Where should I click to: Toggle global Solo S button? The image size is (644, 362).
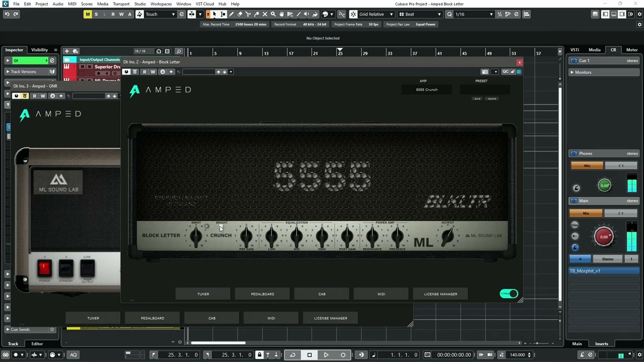coord(96,14)
